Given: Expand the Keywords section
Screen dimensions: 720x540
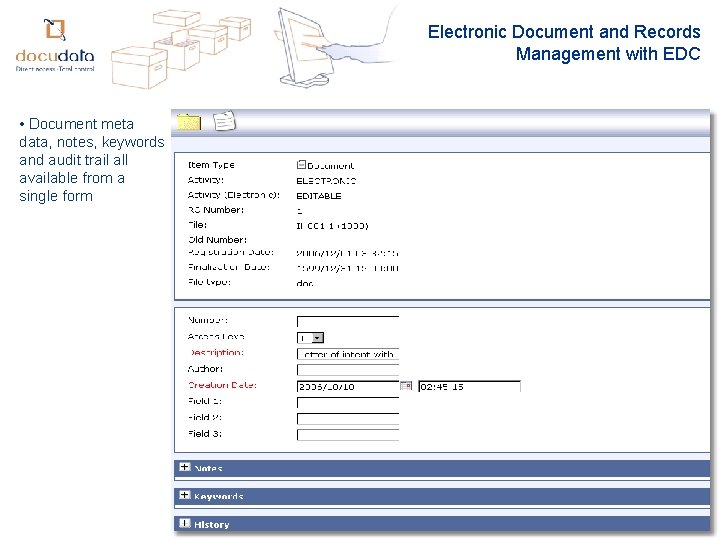Looking at the screenshot, I should [185, 495].
